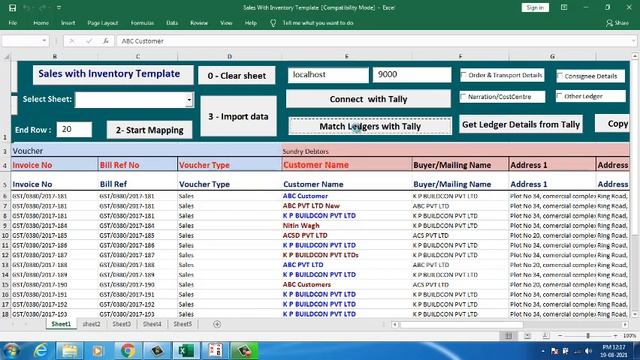Select cell ABC PVT LTD New

[347, 206]
